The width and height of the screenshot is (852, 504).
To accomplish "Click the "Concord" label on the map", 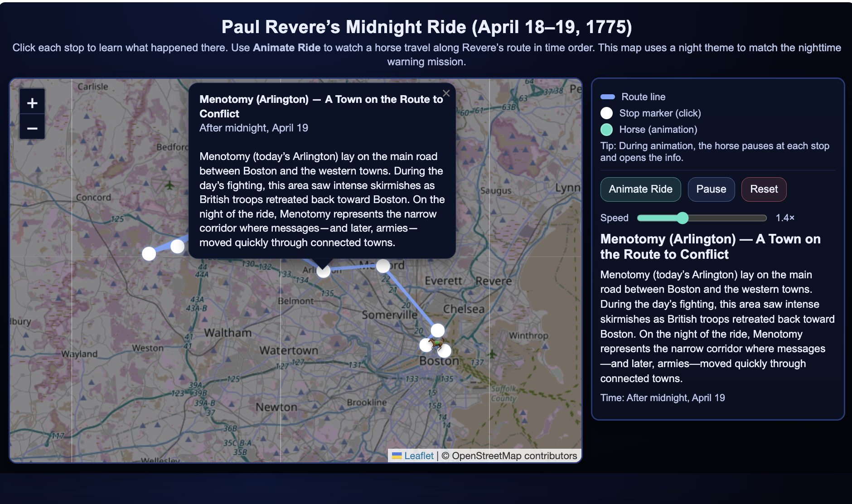I will [93, 197].
